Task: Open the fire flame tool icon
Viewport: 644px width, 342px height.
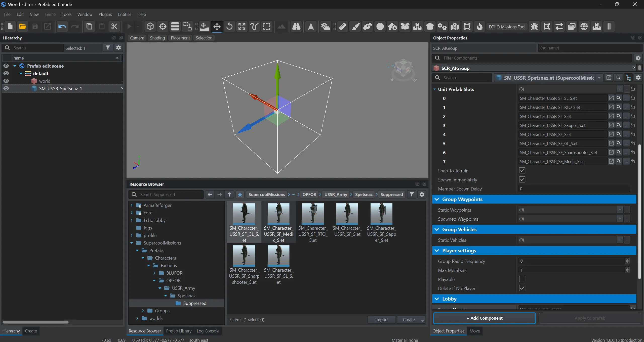Action: click(x=480, y=26)
